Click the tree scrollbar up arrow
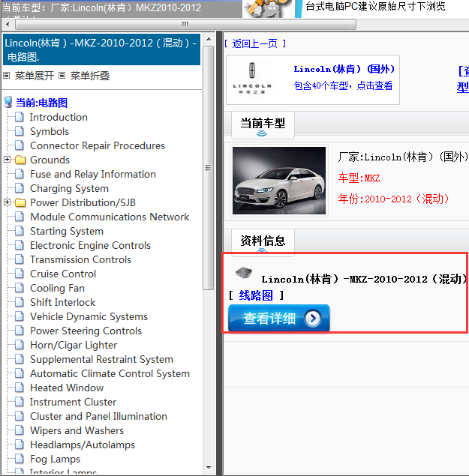The image size is (469, 476). [209, 39]
